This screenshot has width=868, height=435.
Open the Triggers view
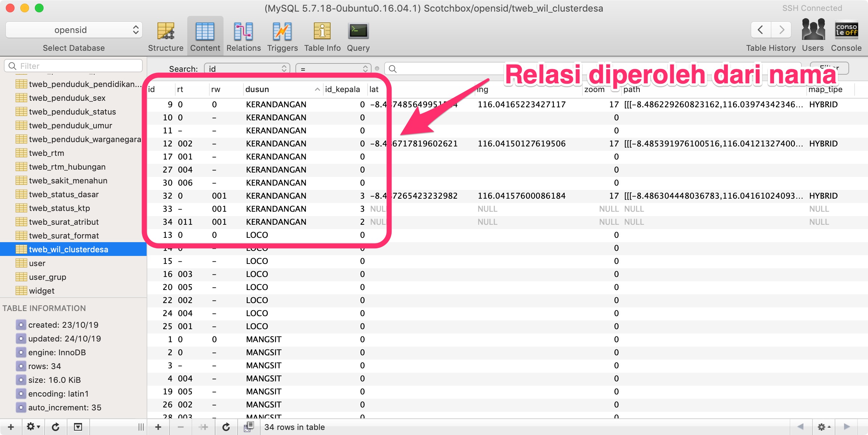pos(282,35)
